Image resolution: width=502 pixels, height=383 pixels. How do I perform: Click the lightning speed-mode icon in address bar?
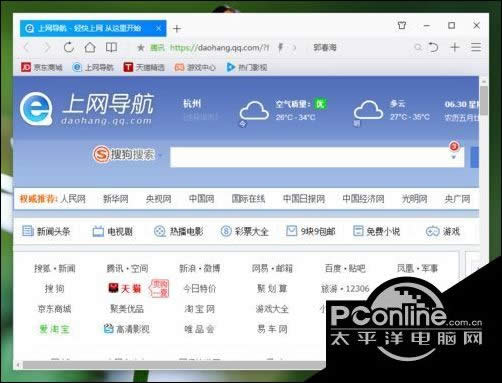[281, 48]
